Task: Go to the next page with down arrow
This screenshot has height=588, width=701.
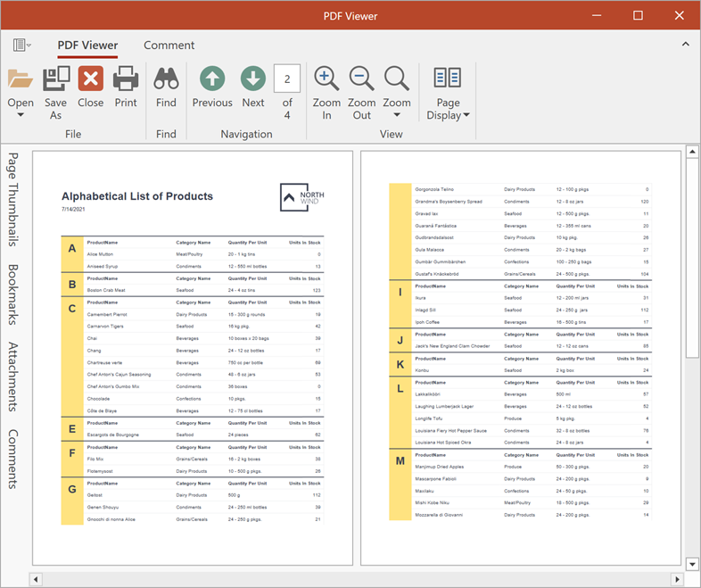Action: [253, 79]
